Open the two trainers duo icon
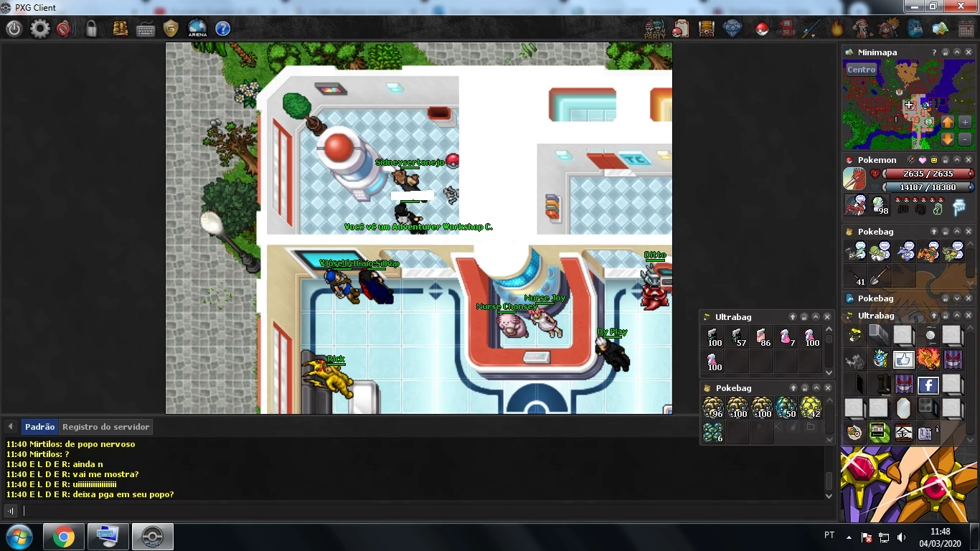The image size is (980, 551). (890, 29)
